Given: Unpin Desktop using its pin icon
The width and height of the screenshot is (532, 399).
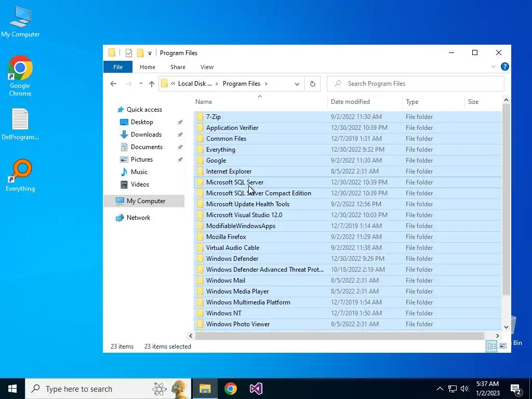Looking at the screenshot, I should pyautogui.click(x=180, y=122).
